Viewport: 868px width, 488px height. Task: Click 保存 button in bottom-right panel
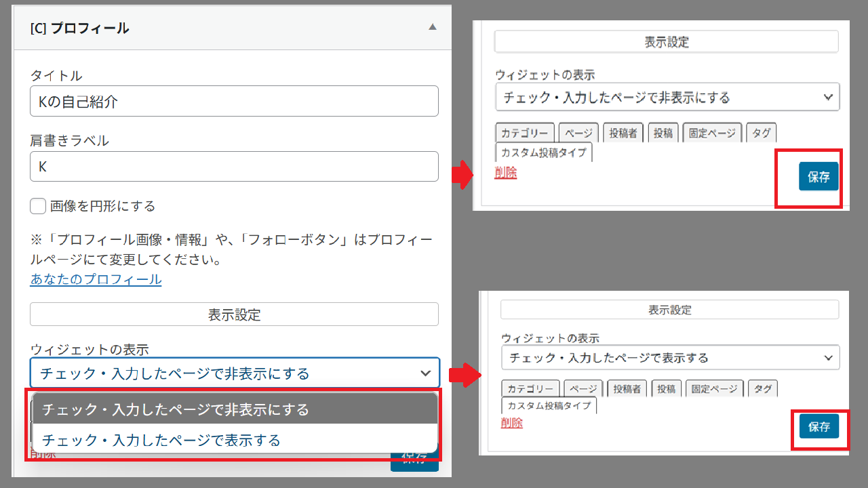tap(819, 427)
